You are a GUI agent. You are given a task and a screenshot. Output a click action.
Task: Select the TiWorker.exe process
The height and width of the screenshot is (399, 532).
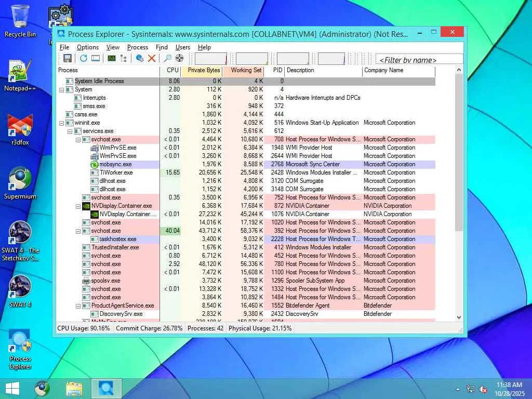click(x=116, y=172)
